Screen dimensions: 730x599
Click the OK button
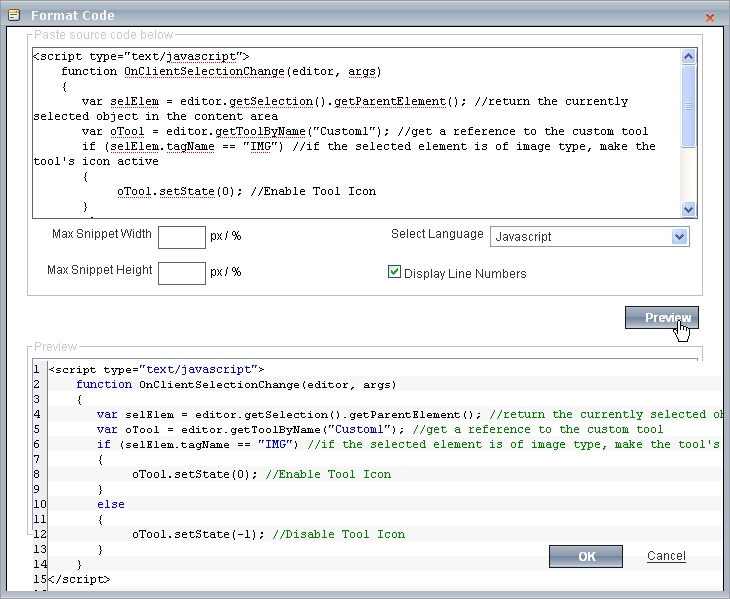pyautogui.click(x=586, y=556)
